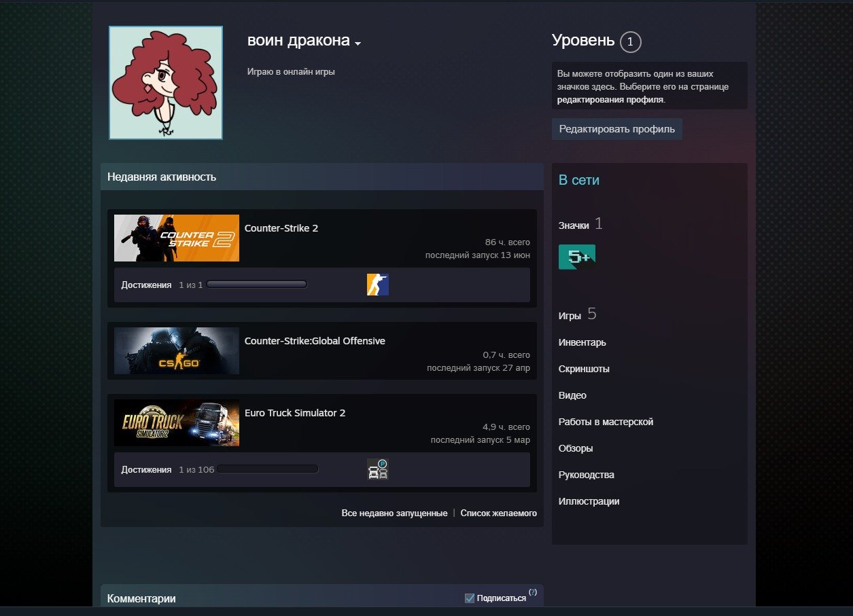Open the Игры section link

(x=570, y=316)
